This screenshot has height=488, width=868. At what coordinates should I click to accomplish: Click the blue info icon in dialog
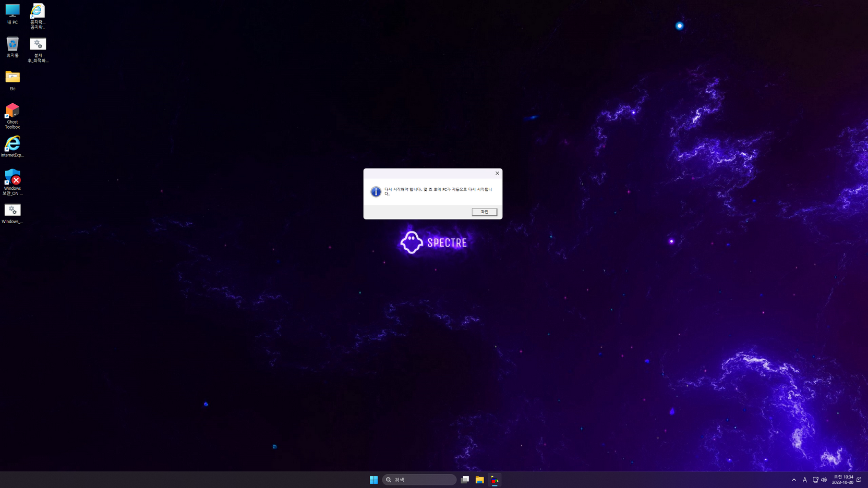[x=376, y=192]
